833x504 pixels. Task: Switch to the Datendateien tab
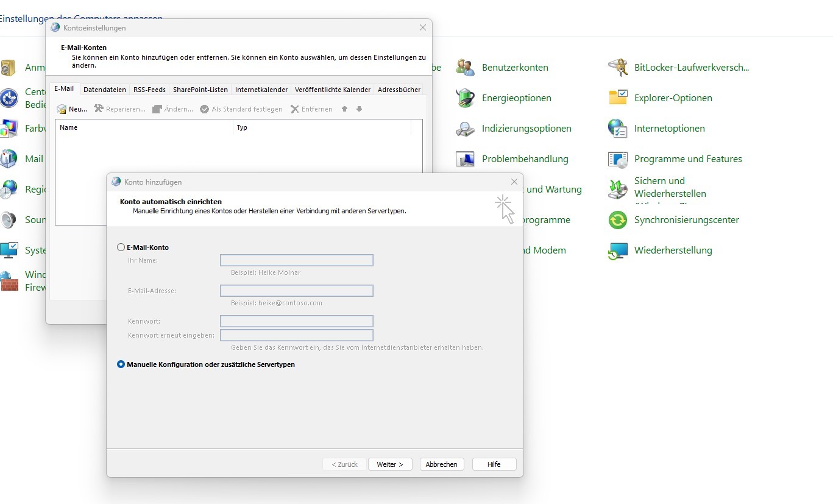(x=105, y=90)
